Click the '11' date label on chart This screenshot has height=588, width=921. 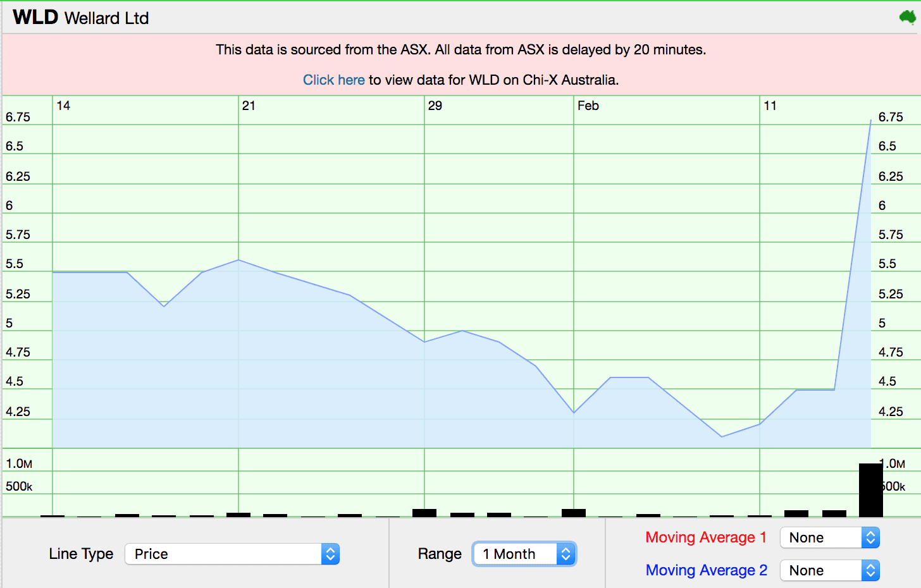coord(770,106)
